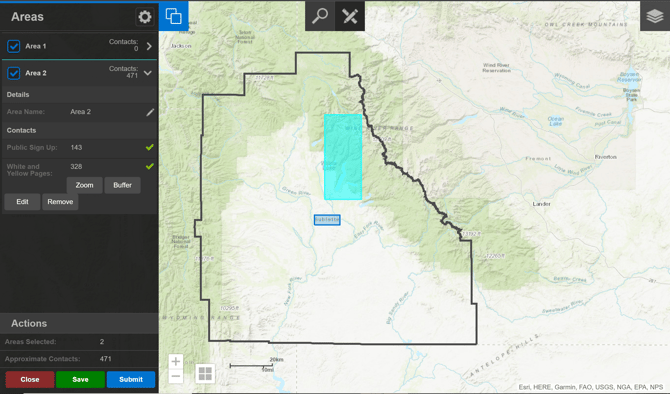
Task: Click the Lander label on the map
Action: [541, 204]
